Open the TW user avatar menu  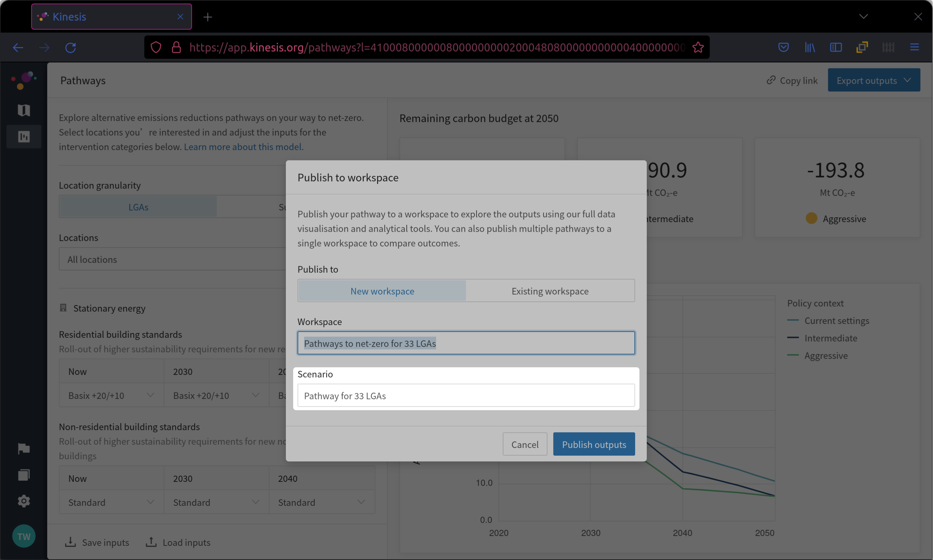click(x=24, y=536)
